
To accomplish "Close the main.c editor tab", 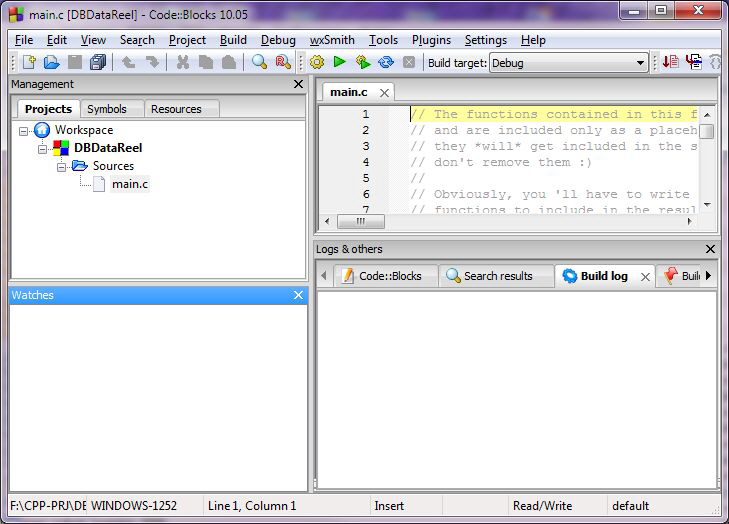I will coord(384,93).
